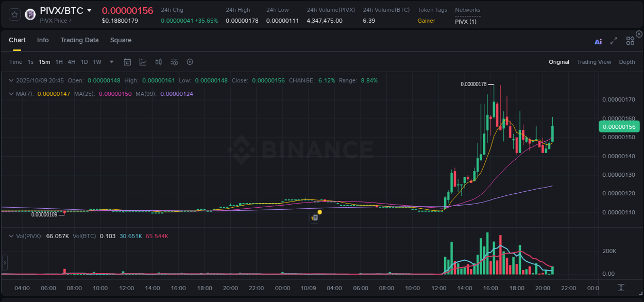Open chart settings via the hexagon icon
The image size is (644, 302).
[x=190, y=62]
